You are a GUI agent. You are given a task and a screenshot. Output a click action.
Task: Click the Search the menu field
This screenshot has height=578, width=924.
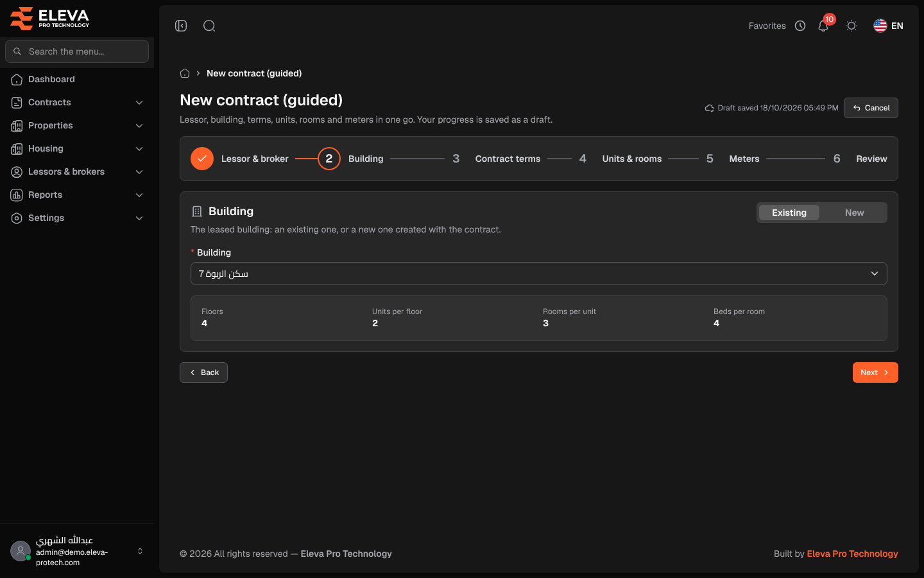pos(77,51)
